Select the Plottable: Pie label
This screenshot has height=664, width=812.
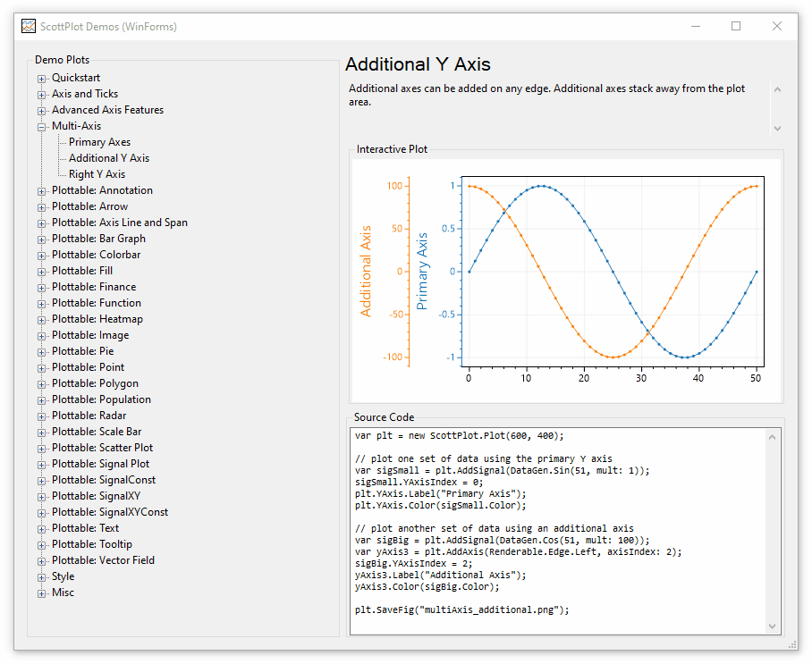pyautogui.click(x=82, y=351)
